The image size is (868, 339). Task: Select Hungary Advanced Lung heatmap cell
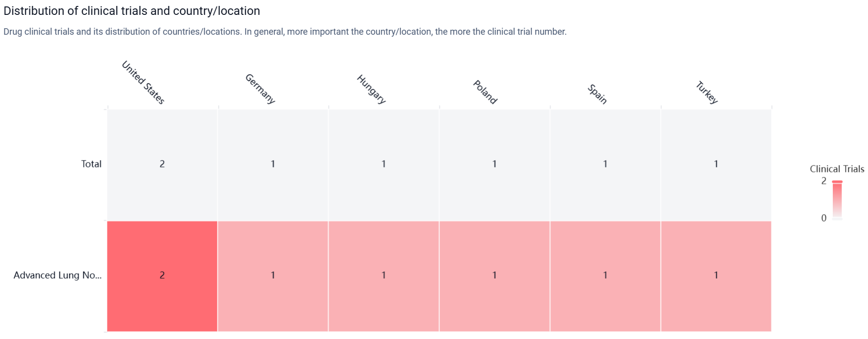(x=383, y=276)
